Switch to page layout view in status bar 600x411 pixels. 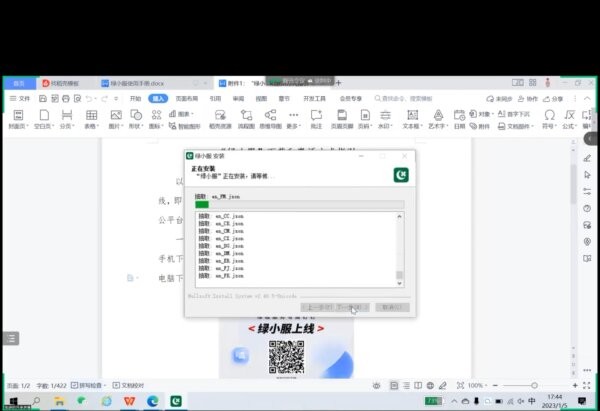pyautogui.click(x=394, y=385)
